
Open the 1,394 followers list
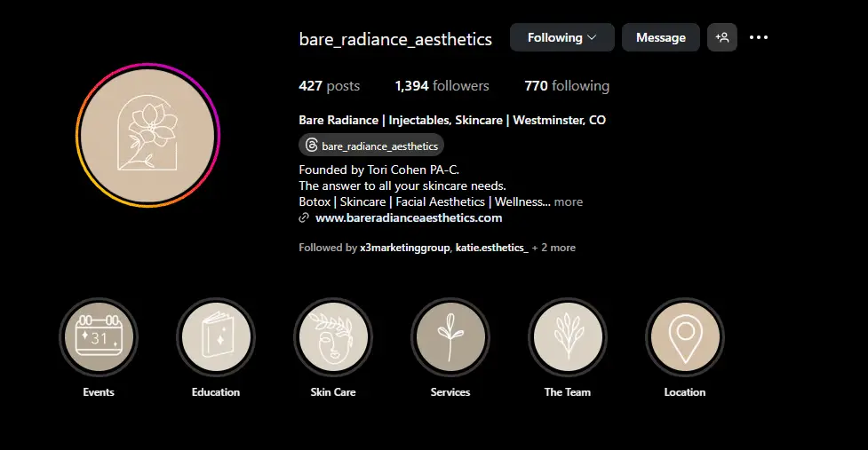(442, 86)
